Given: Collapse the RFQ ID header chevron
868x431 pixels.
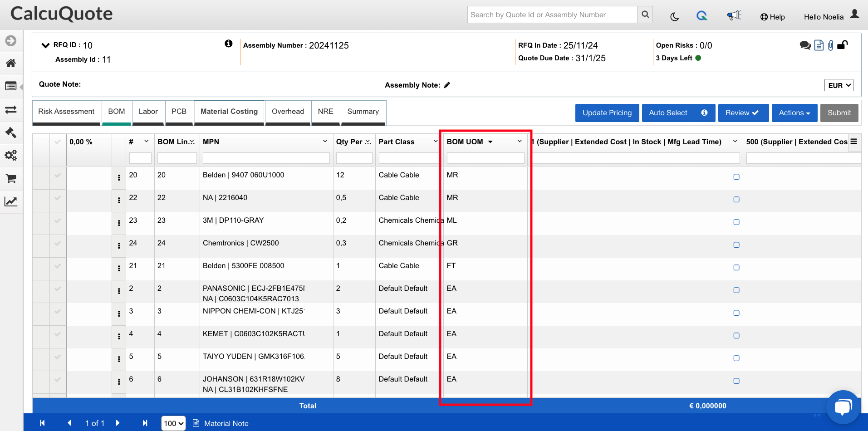Looking at the screenshot, I should [x=45, y=45].
